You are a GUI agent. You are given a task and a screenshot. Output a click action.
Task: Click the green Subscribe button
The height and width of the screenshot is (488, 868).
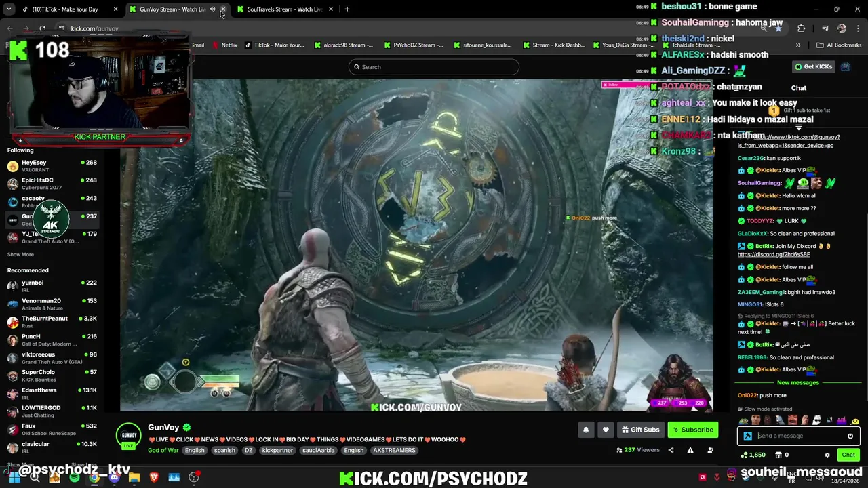692,430
